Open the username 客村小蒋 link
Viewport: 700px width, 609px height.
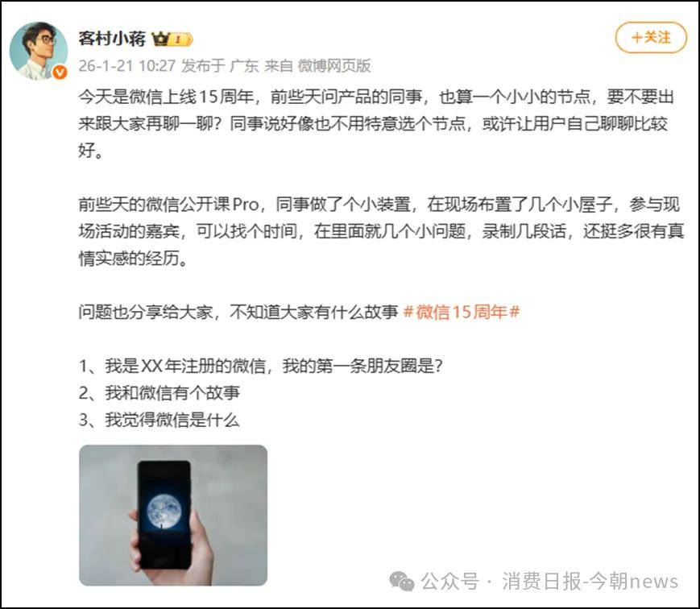(112, 39)
